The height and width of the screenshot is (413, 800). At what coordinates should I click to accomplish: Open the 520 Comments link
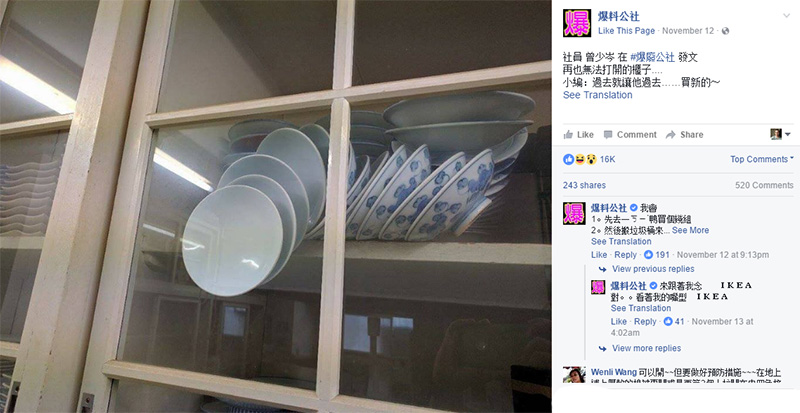tap(764, 185)
